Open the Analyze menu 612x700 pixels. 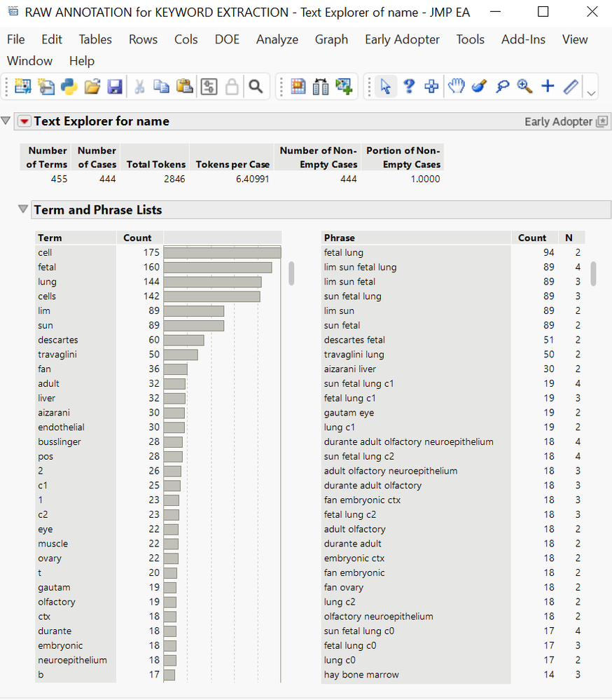(277, 39)
